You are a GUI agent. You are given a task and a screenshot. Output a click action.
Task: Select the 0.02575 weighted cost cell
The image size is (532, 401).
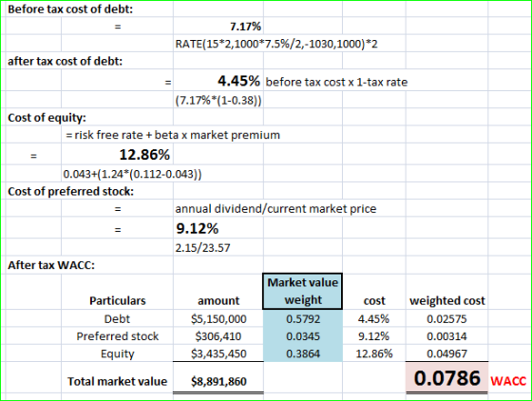coord(446,319)
